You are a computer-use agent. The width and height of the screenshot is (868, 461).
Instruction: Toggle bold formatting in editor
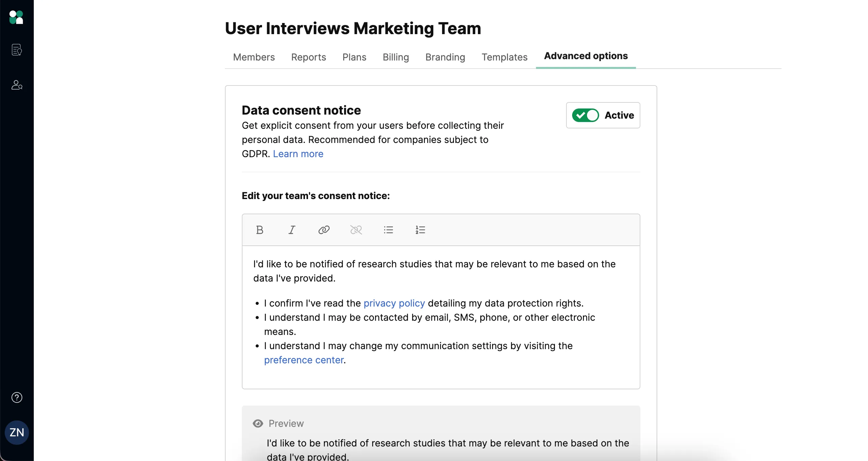260,230
